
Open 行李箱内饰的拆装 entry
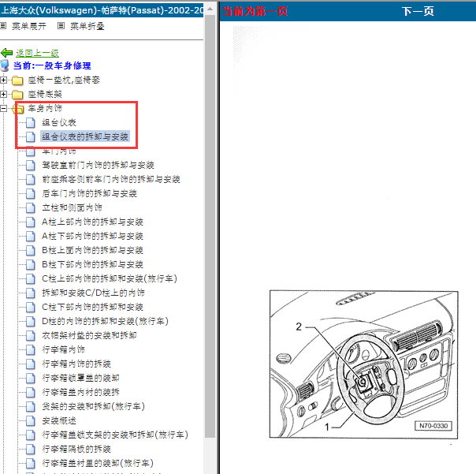pyautogui.click(x=76, y=364)
